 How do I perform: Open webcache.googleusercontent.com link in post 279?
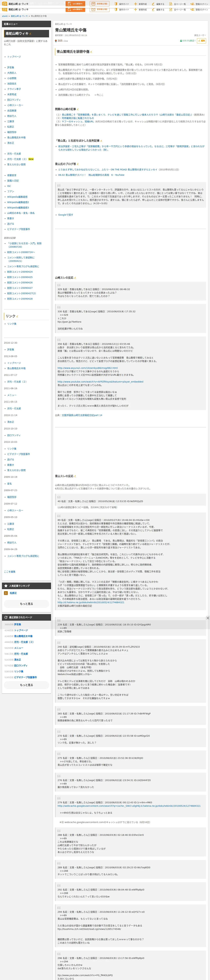[129, 806]
